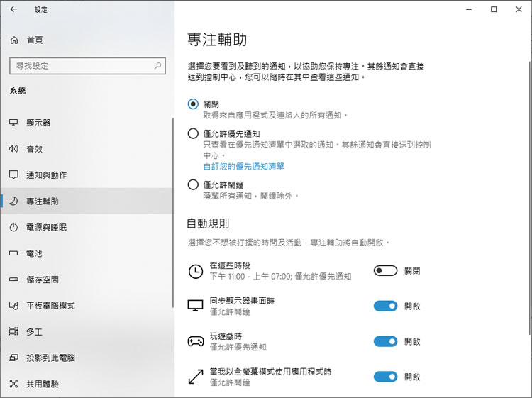Open 通知與動作 settings

tap(87, 175)
